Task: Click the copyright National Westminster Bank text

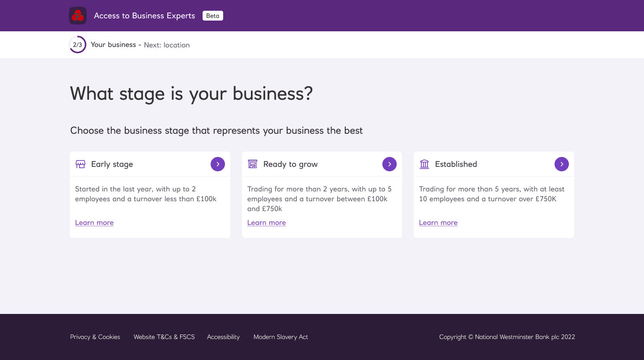Action: [x=507, y=337]
